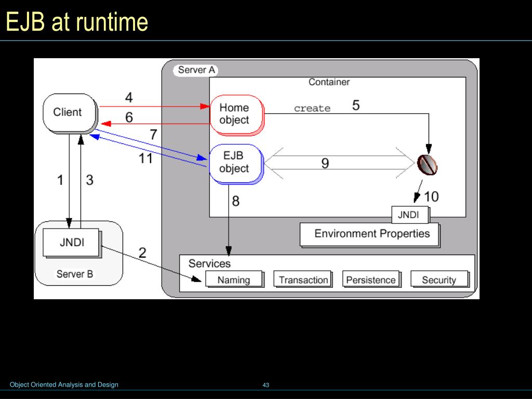Image resolution: width=532 pixels, height=399 pixels.
Task: Click step number 3 below Client
Action: tap(89, 180)
